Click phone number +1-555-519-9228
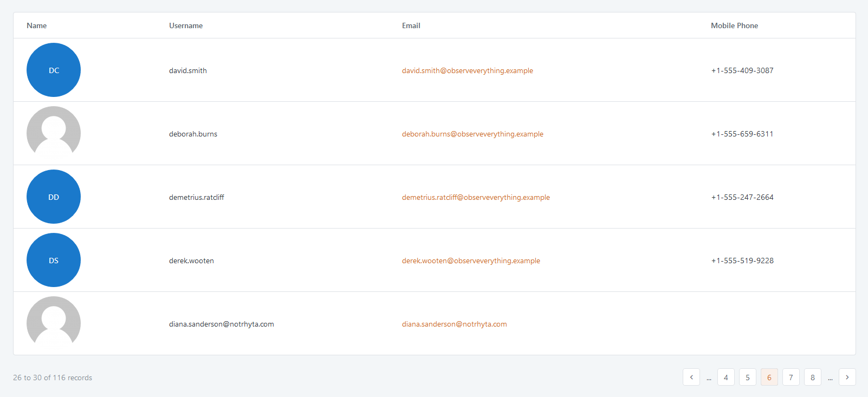The height and width of the screenshot is (397, 868). point(742,261)
